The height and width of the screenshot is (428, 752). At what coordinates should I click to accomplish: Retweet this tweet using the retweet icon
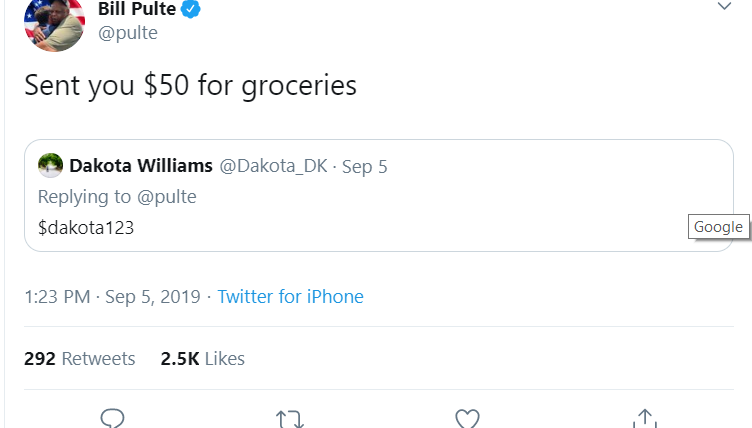click(x=289, y=419)
